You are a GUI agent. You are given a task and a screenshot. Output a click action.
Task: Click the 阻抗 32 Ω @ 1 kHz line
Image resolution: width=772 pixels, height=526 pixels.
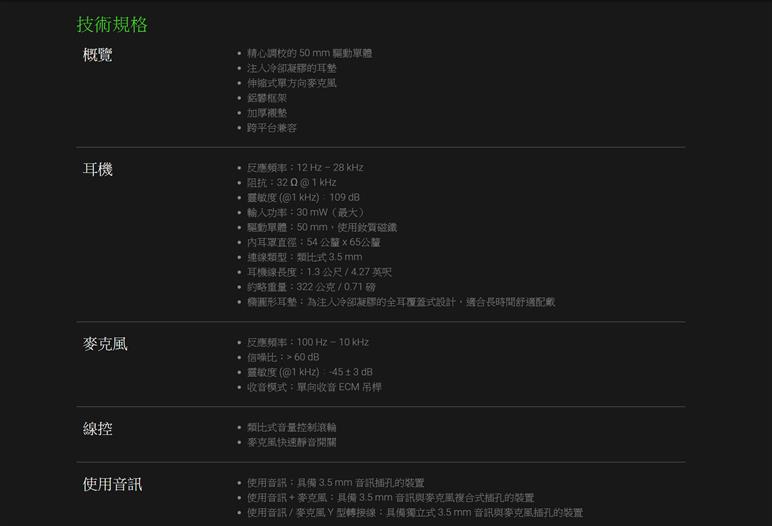click(x=291, y=183)
